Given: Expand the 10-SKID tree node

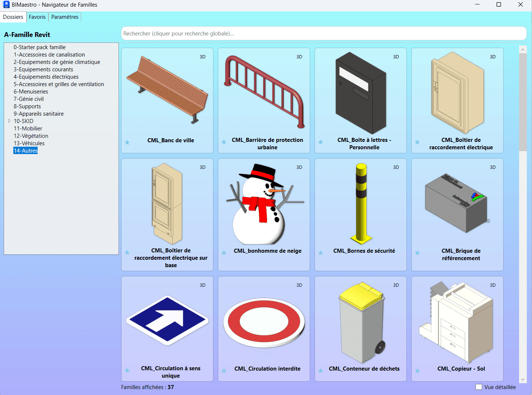Looking at the screenshot, I should (9, 121).
